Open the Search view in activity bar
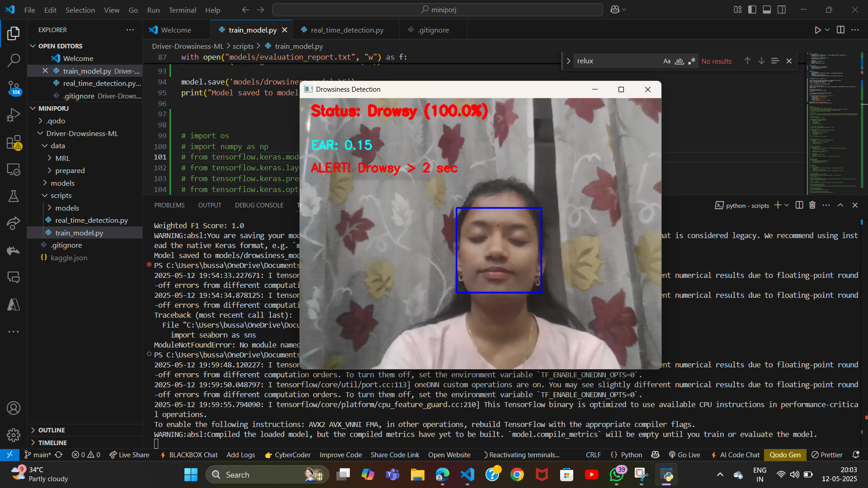 coord(14,60)
